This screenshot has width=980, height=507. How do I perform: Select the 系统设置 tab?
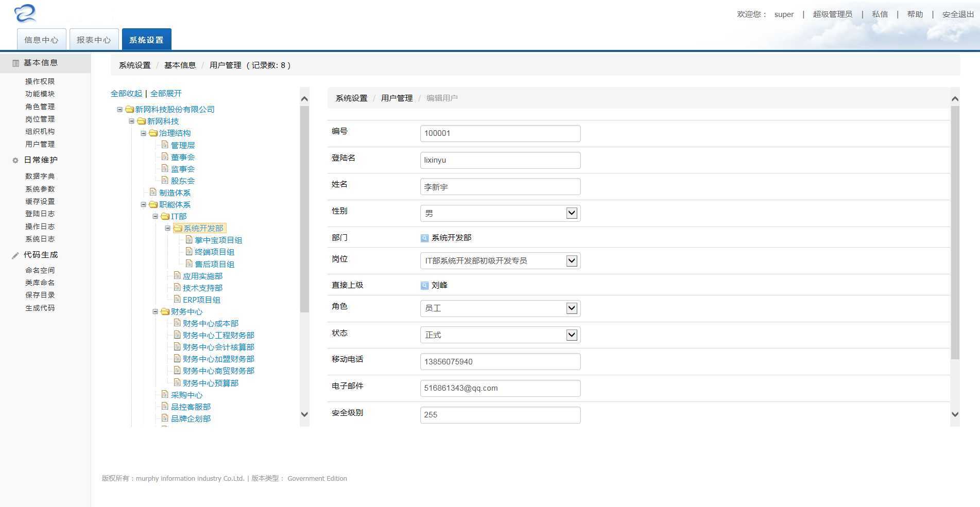[147, 40]
